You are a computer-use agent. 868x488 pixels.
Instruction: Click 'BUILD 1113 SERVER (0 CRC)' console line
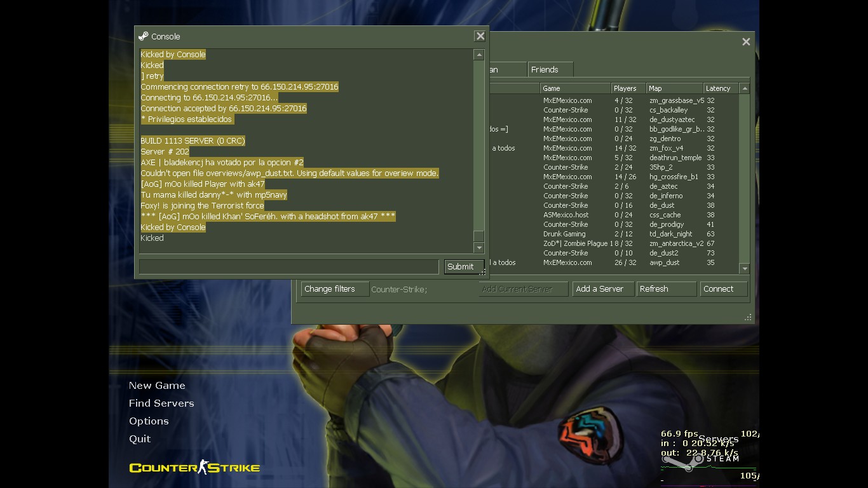click(x=193, y=140)
